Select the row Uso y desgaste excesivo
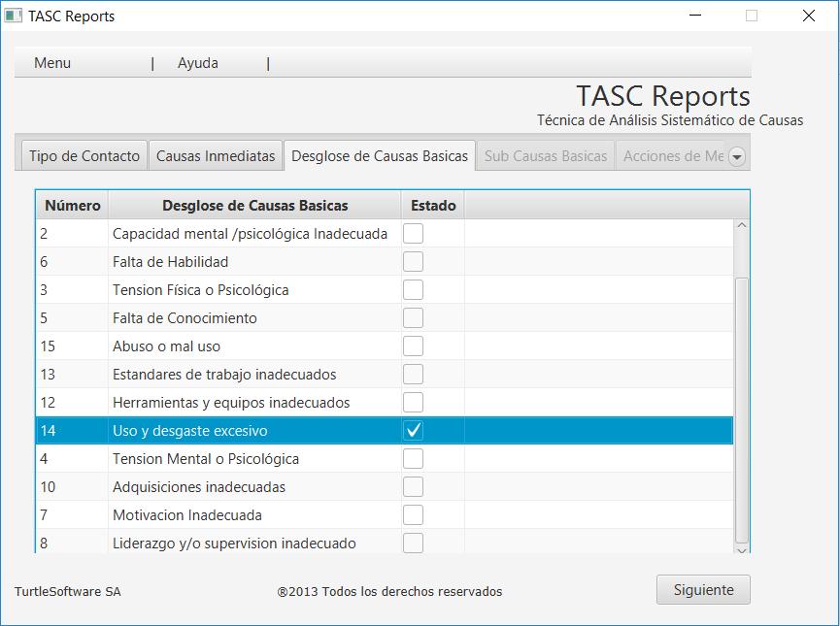Image resolution: width=840 pixels, height=626 pixels. [x=385, y=431]
